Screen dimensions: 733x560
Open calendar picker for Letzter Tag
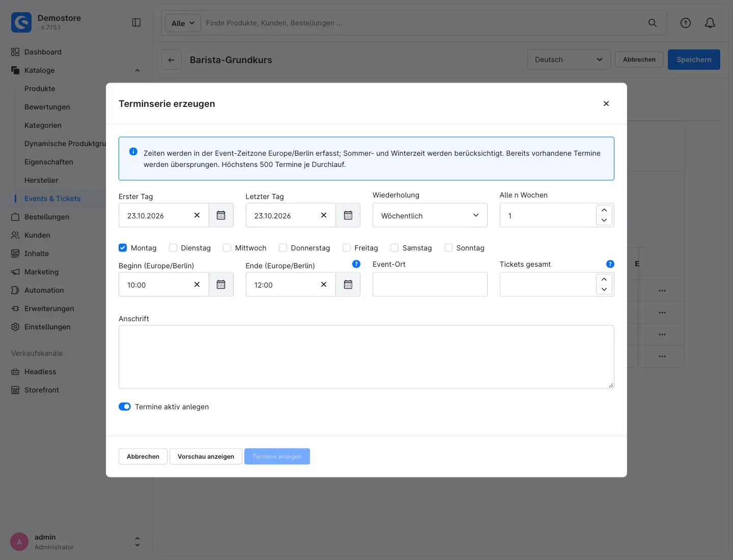348,215
